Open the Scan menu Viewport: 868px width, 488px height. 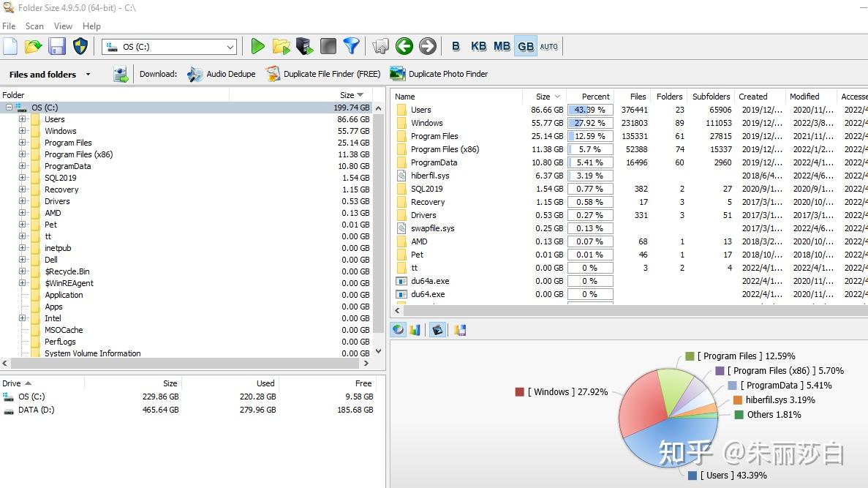[34, 26]
